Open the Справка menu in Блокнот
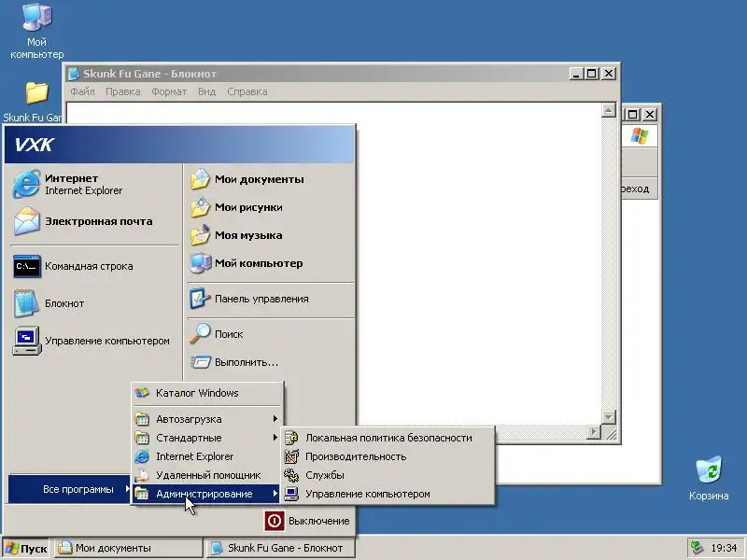 [247, 91]
